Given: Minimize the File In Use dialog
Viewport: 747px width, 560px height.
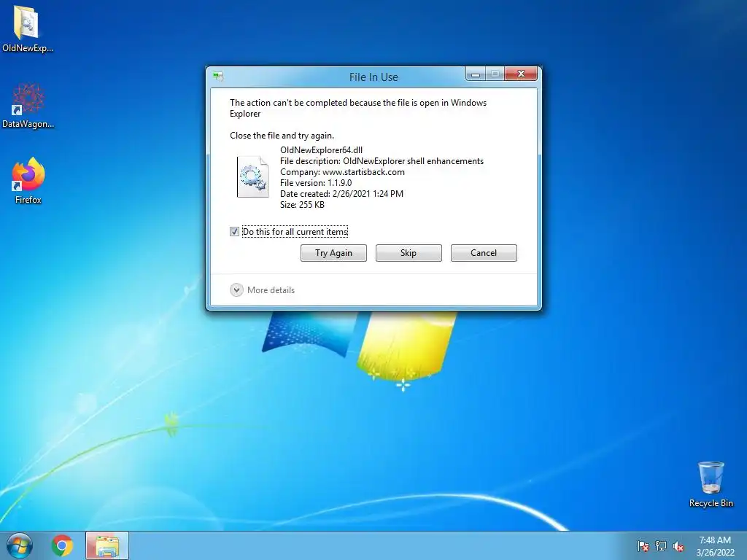Looking at the screenshot, I should click(x=476, y=74).
